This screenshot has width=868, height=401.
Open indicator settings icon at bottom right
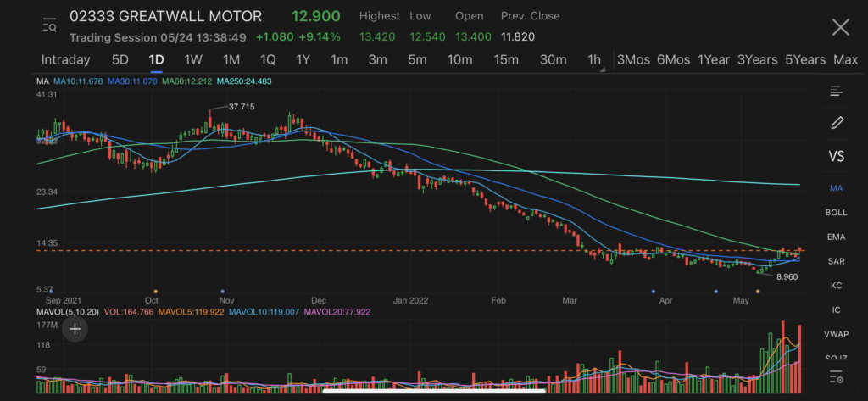[837, 378]
